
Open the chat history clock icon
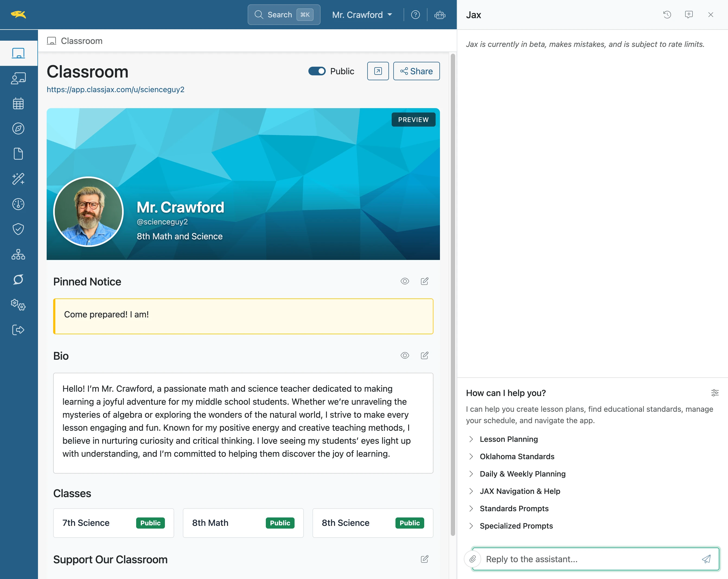(667, 15)
